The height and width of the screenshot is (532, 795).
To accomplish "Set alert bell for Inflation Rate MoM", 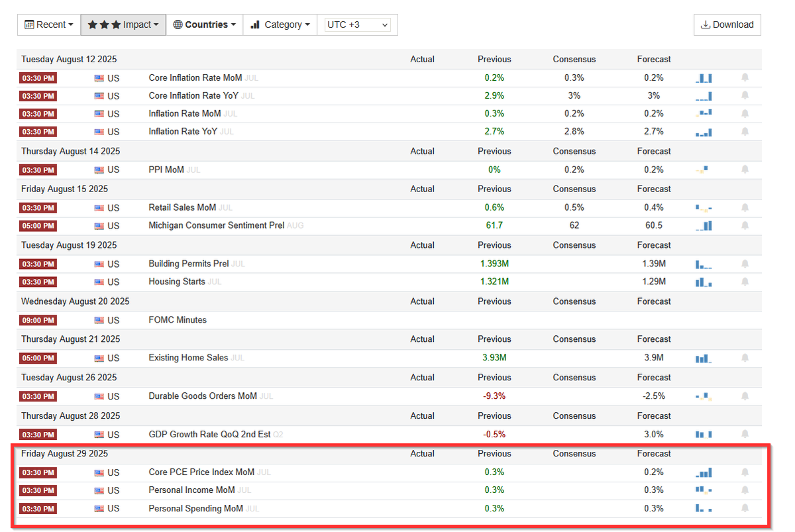I will click(x=745, y=114).
